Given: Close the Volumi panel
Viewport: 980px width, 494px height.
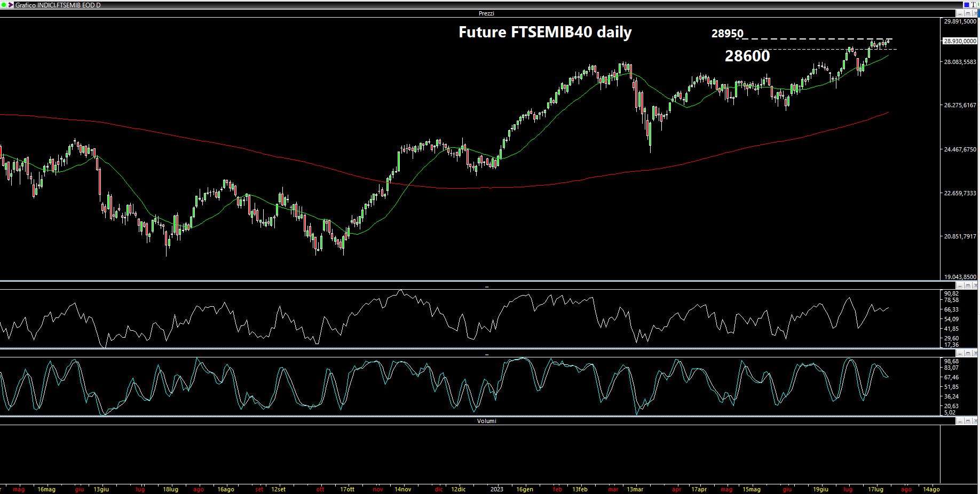Looking at the screenshot, I should click(x=975, y=421).
